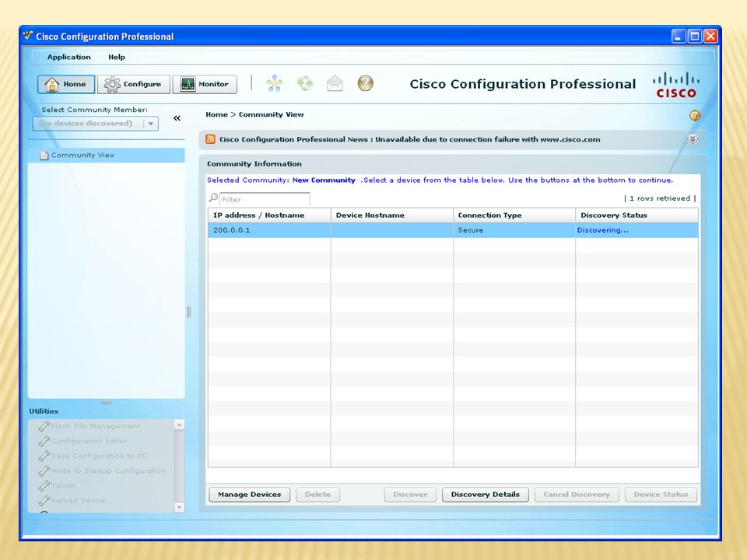This screenshot has height=560, width=747.
Task: Collapse the left panel with the double arrow
Action: pyautogui.click(x=177, y=118)
